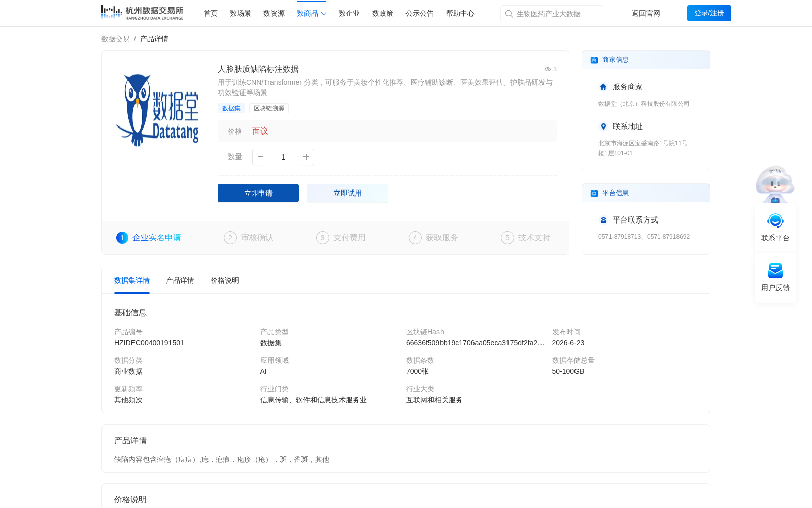812x508 pixels.
Task: Click the home icon beside 服务商家
Action: (603, 87)
